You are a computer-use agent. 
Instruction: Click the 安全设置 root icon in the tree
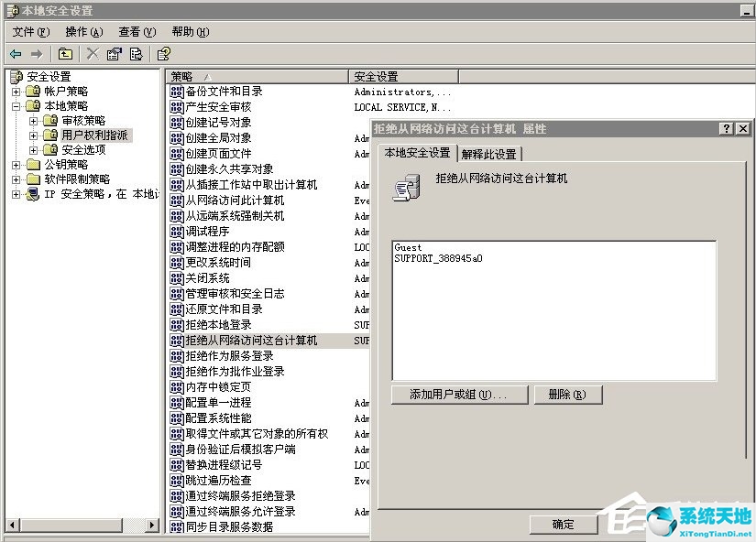(x=16, y=77)
